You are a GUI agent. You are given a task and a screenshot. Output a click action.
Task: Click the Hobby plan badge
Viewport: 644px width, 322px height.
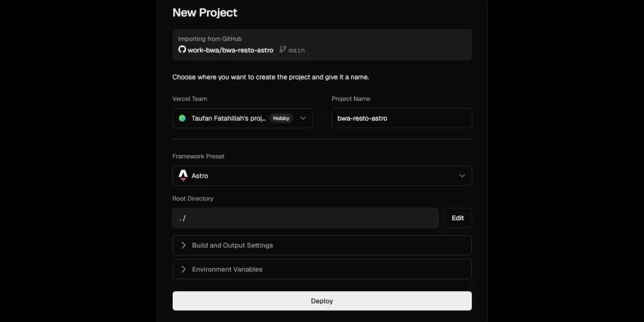[x=281, y=118]
